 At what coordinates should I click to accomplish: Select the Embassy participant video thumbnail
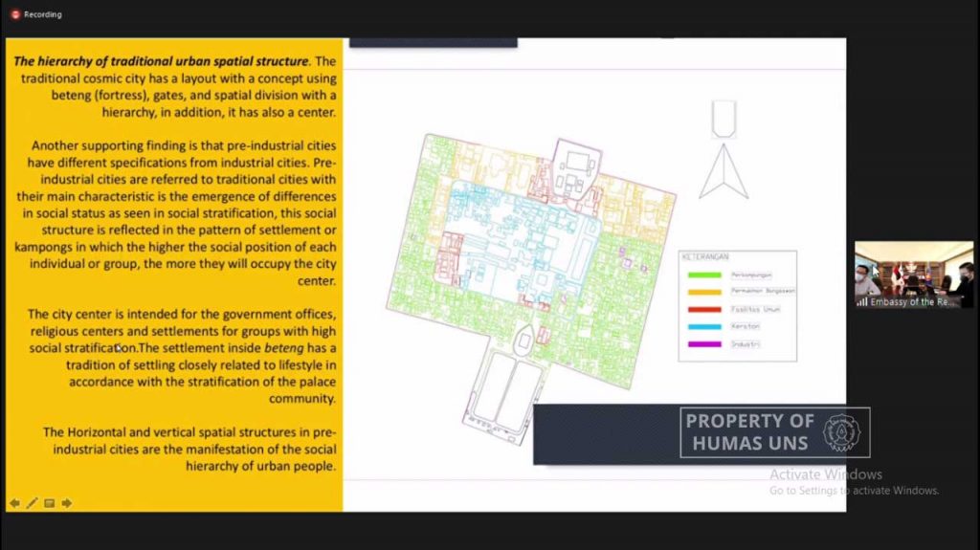(914, 275)
